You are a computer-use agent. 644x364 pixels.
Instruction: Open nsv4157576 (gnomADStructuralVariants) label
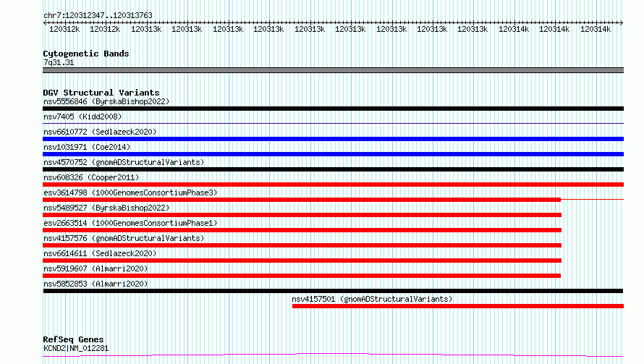(124, 238)
